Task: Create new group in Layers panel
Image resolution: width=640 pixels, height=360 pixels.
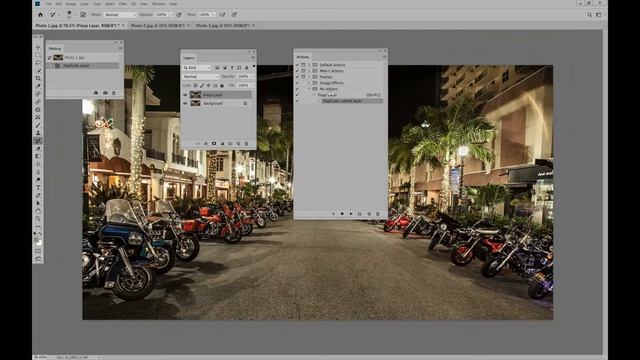Action: coord(230,144)
